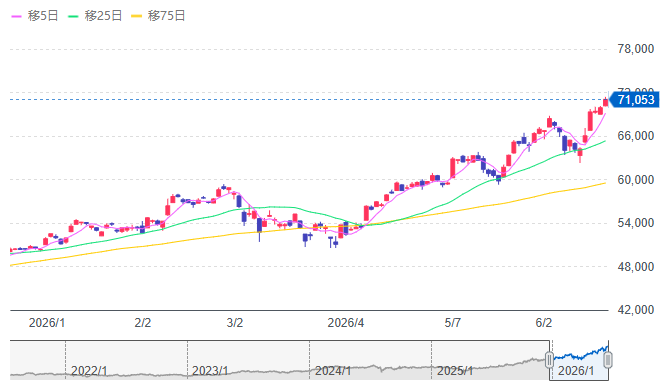Select the left range slider handle
Viewport: 660px width, 383px height.
pos(549,360)
